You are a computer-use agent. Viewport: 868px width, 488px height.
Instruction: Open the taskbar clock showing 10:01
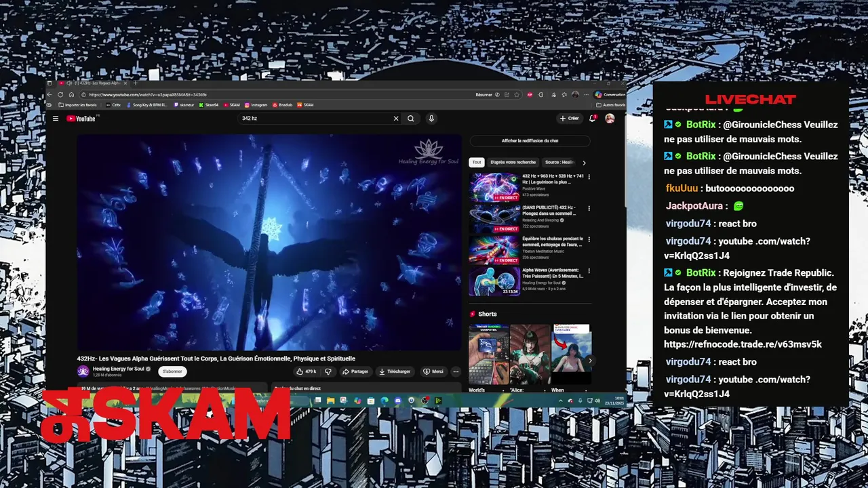[616, 401]
